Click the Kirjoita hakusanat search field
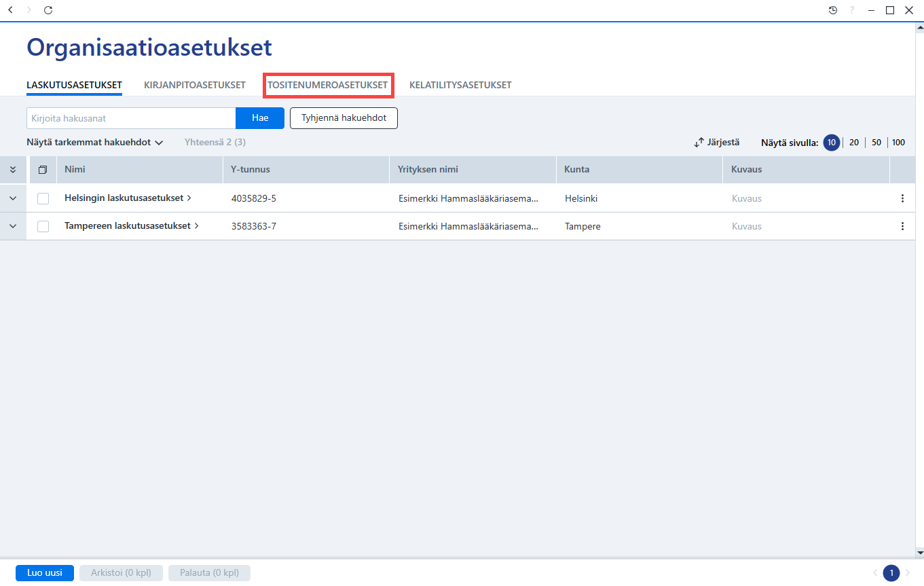The image size is (924, 586). (131, 117)
